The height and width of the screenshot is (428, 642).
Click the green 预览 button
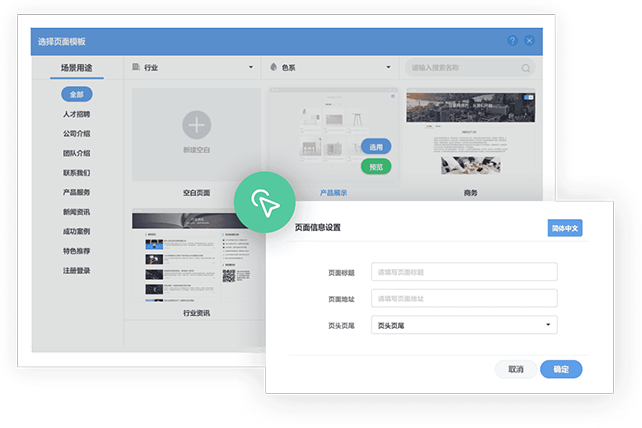pos(376,167)
